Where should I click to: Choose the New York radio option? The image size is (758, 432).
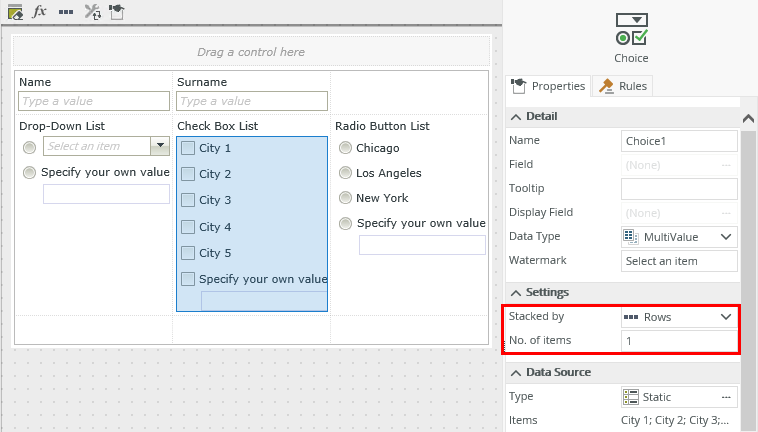coord(345,198)
